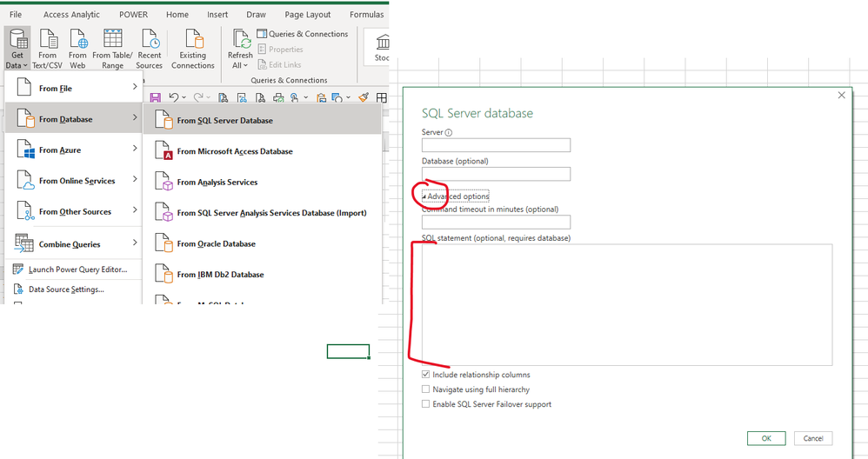Choose Launch Power Query Editor
Image resolution: width=868 pixels, height=459 pixels.
73,269
